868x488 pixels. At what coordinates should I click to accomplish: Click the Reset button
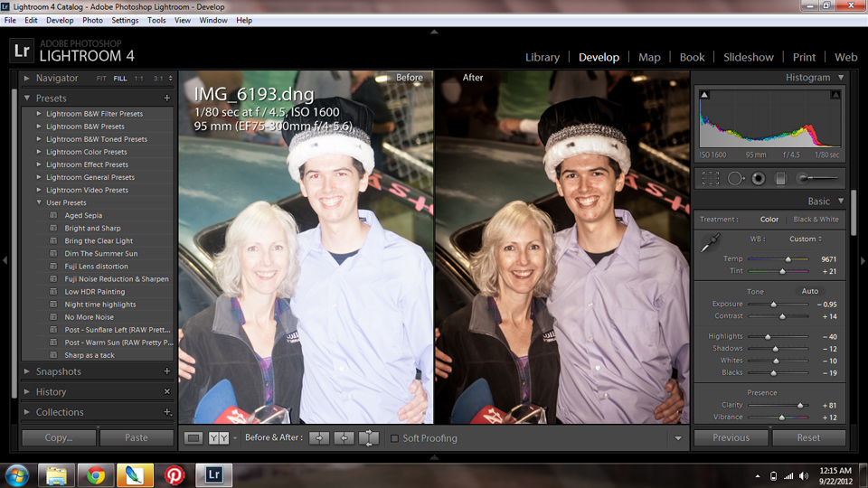click(808, 437)
